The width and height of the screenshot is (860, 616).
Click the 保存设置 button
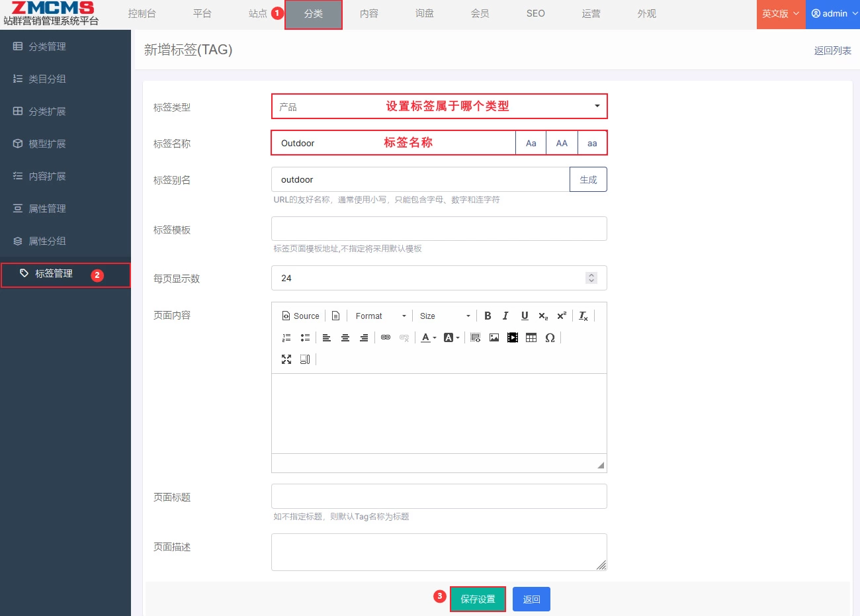coord(478,599)
